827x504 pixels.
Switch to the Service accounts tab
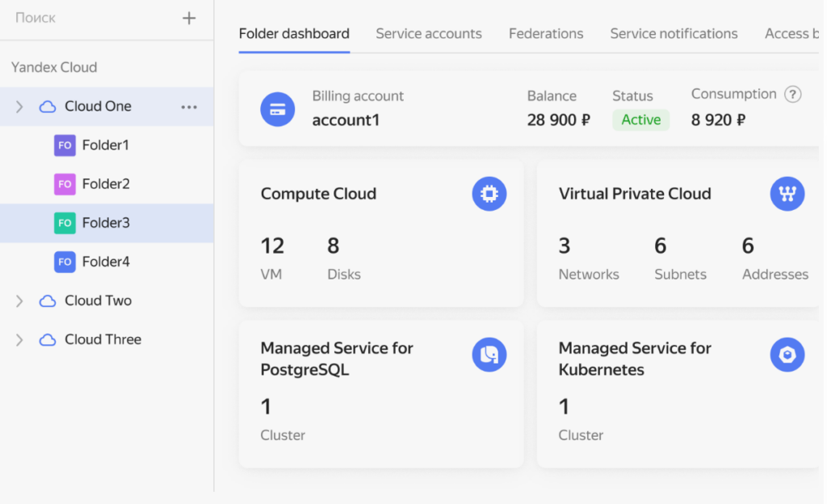tap(429, 34)
